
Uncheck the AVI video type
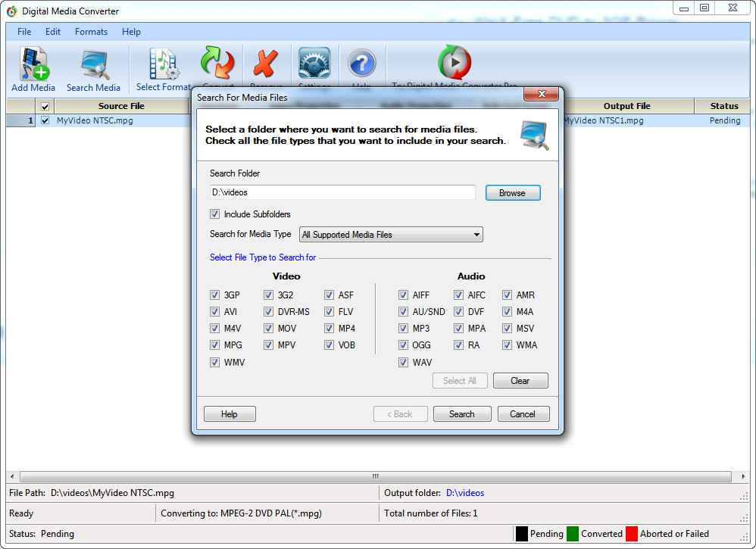pyautogui.click(x=214, y=312)
